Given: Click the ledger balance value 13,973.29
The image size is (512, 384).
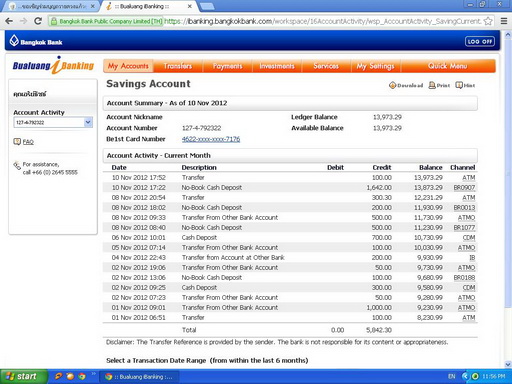Looking at the screenshot, I should [387, 117].
